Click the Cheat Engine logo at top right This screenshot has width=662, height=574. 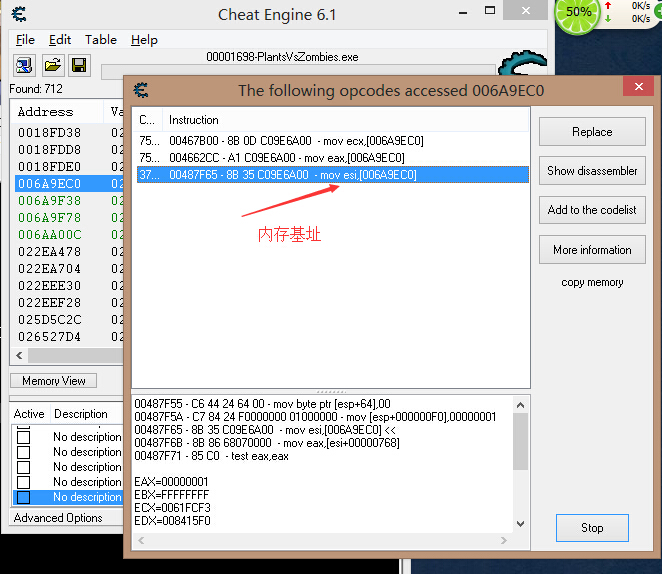click(523, 62)
